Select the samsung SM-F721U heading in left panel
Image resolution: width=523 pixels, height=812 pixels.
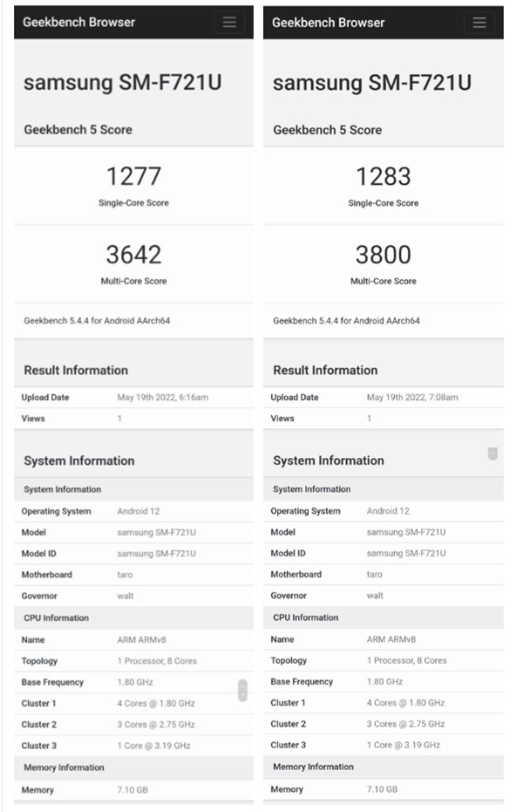pyautogui.click(x=122, y=83)
